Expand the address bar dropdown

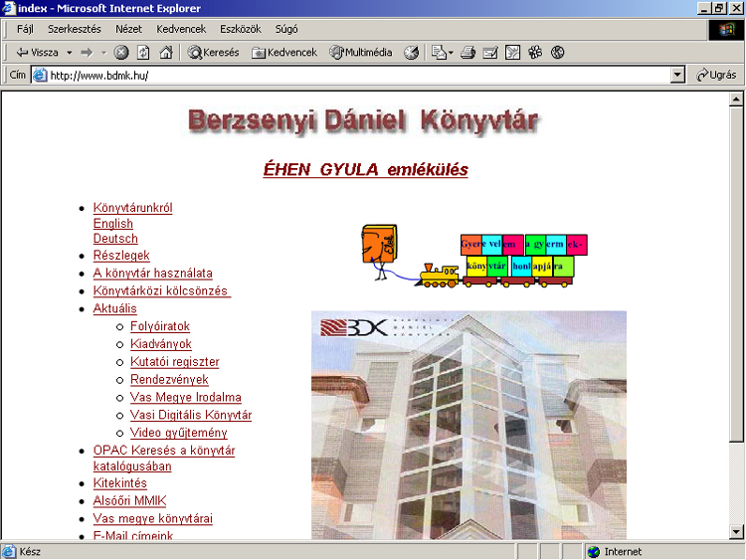(677, 76)
